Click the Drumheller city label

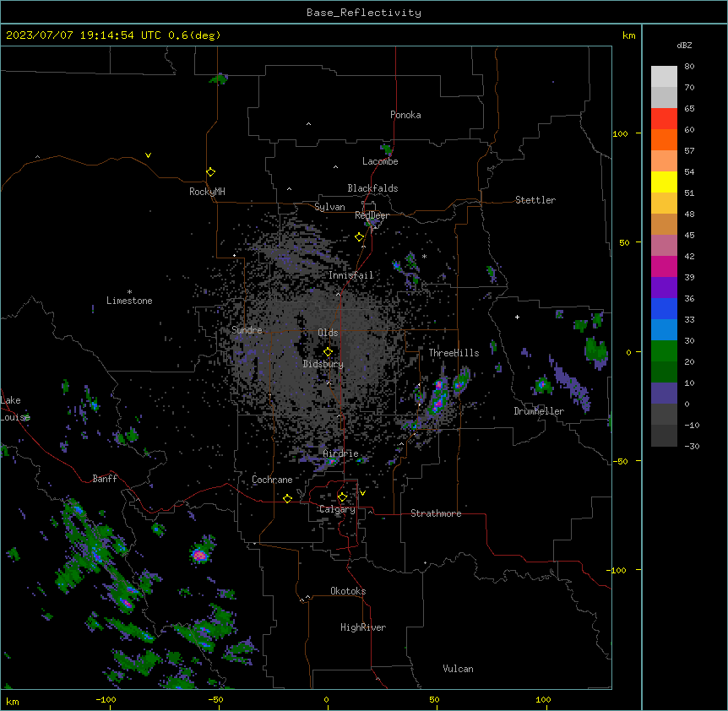pos(539,411)
